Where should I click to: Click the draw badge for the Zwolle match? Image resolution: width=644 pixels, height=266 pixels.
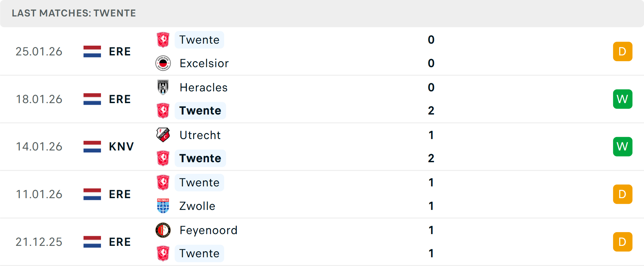click(623, 194)
